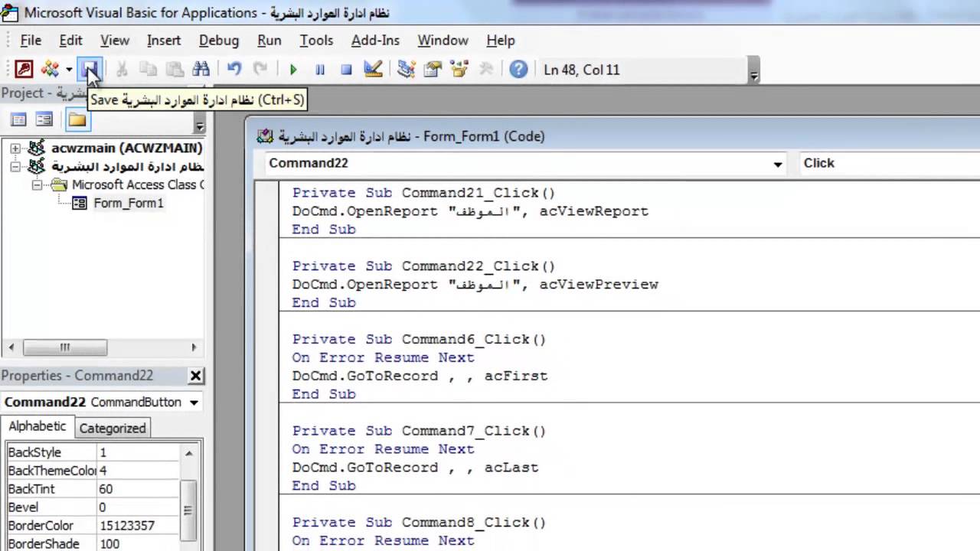
Task: Click the Toggle Folders icon
Action: click(x=77, y=119)
